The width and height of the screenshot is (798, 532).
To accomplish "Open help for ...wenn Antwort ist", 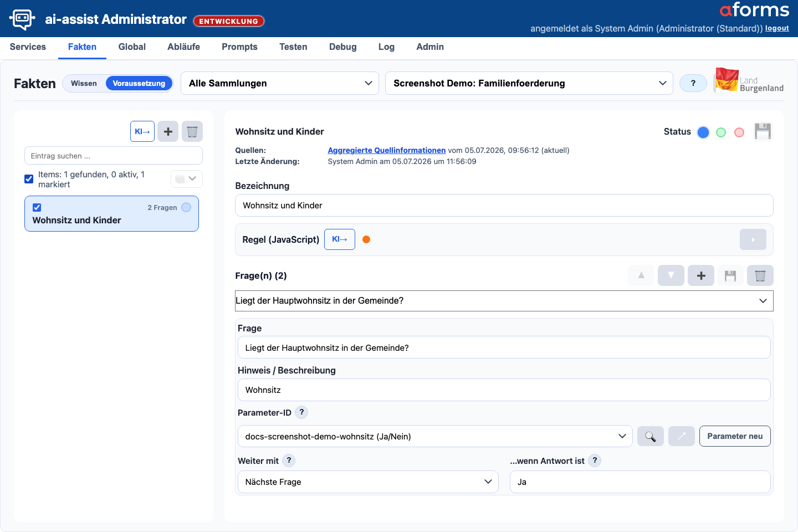I will (x=595, y=461).
